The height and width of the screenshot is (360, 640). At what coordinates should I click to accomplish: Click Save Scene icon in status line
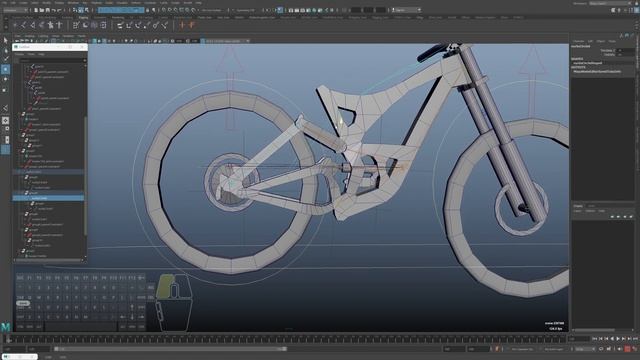point(48,10)
